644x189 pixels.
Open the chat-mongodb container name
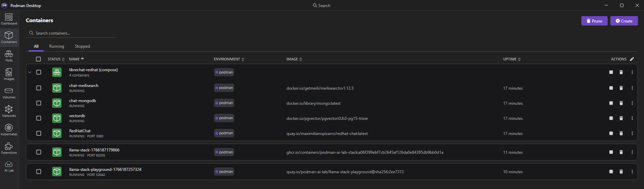(82, 101)
